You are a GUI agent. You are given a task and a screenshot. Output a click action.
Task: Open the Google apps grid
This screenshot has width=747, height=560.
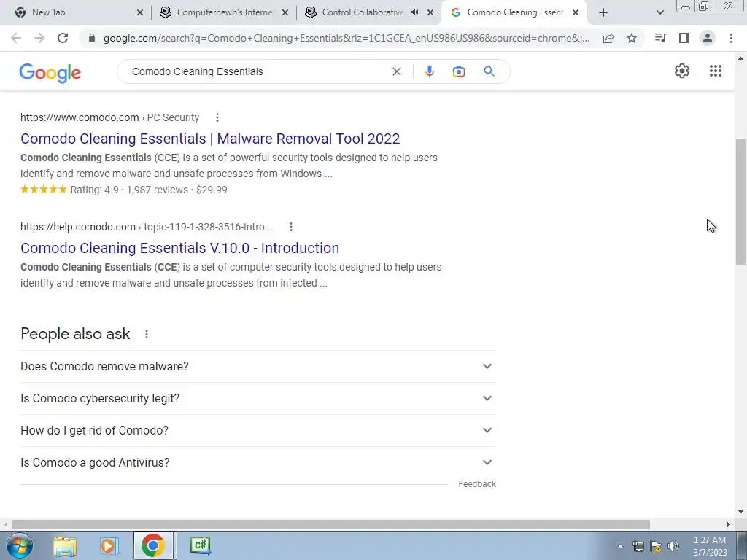[x=715, y=71]
